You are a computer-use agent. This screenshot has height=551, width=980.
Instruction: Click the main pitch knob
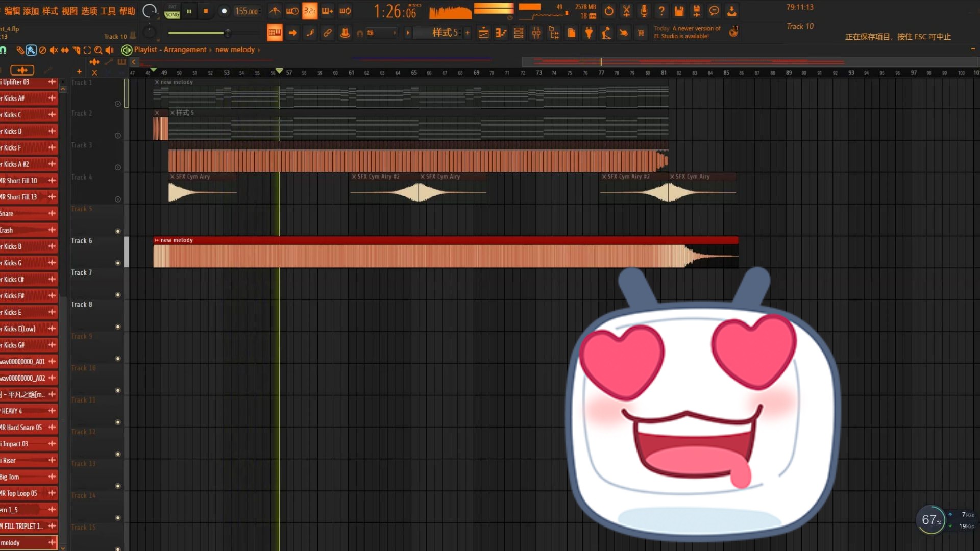[149, 33]
